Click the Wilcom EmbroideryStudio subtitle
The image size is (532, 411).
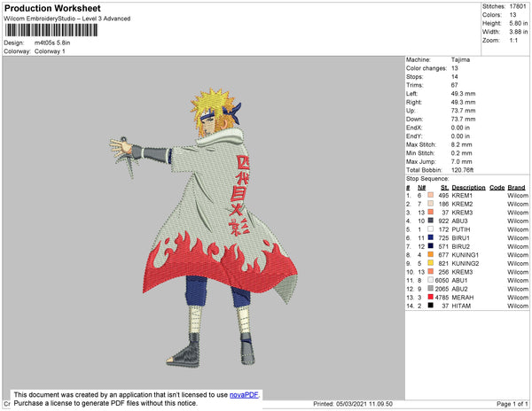[67, 19]
